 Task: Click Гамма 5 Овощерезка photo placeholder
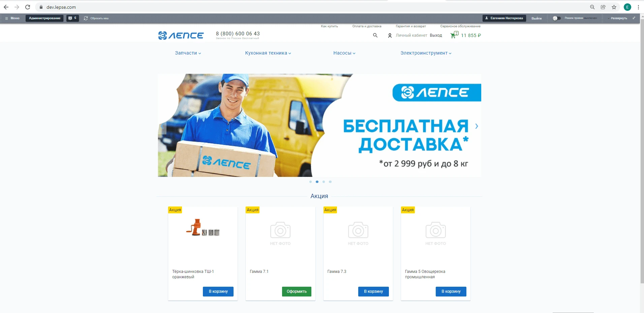[436, 233]
